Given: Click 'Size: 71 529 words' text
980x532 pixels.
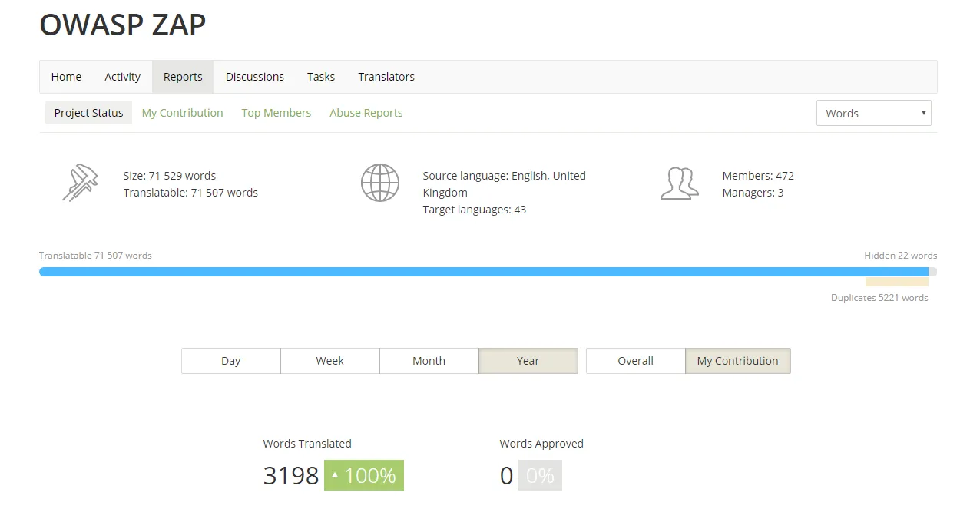Looking at the screenshot, I should click(x=170, y=176).
